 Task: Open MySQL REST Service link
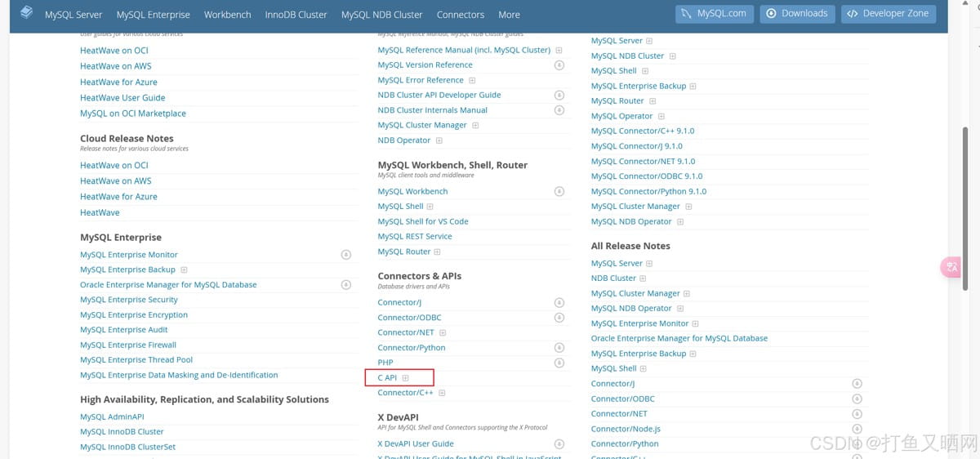point(415,236)
